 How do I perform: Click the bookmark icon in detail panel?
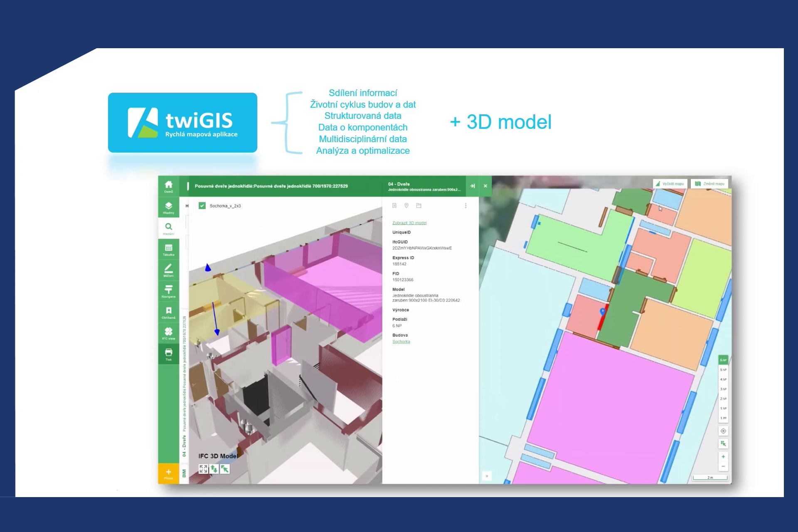pyautogui.click(x=394, y=205)
